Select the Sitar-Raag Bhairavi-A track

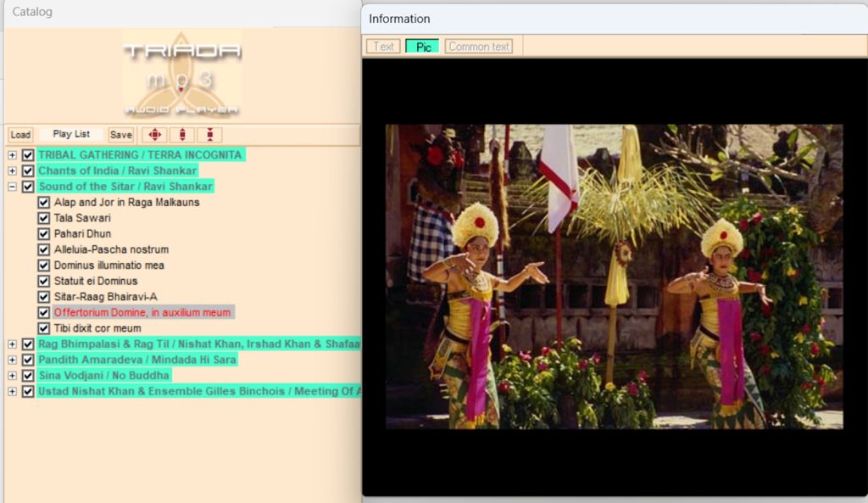pos(105,297)
